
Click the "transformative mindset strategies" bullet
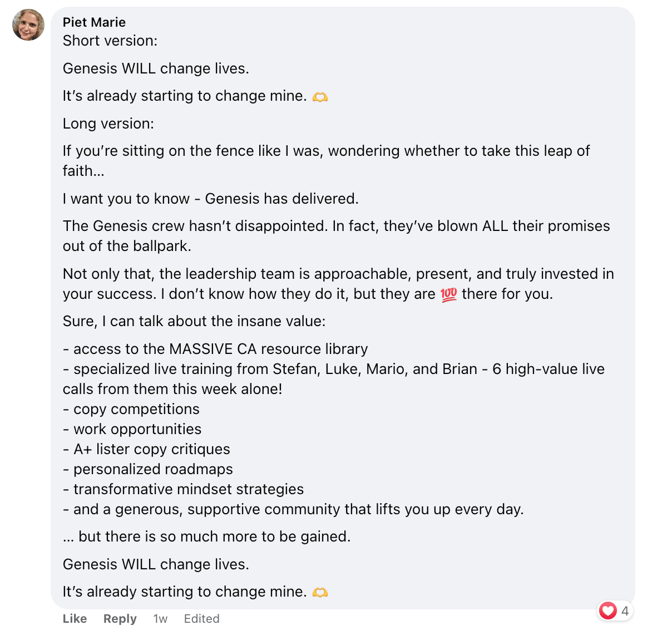point(189,489)
